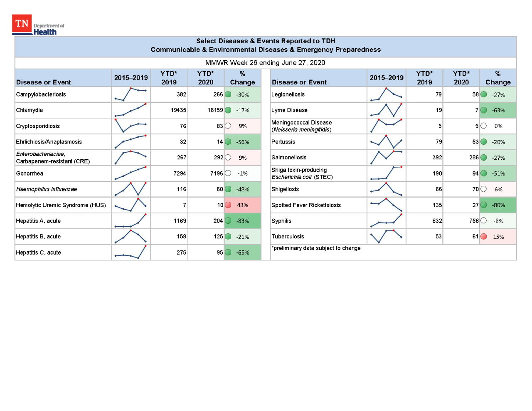
Task: Click the Lyme Disease 2015–2019 sparkline chart
Action: (x=387, y=110)
